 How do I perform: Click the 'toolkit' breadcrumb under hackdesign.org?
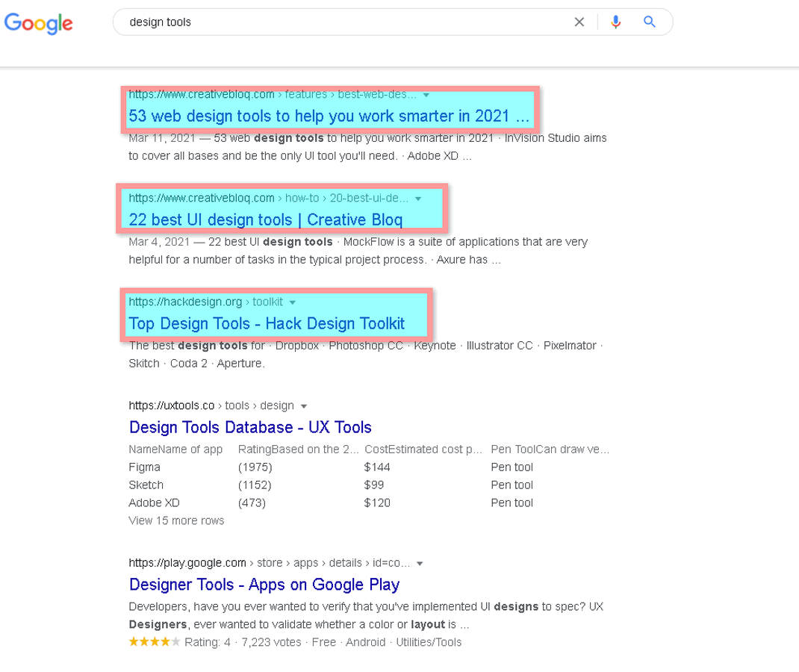[266, 302]
